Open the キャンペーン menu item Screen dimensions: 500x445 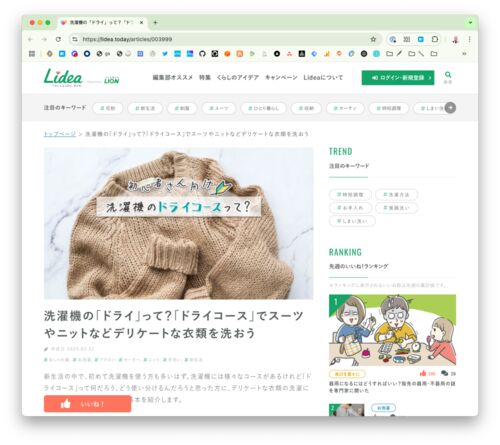click(x=281, y=77)
